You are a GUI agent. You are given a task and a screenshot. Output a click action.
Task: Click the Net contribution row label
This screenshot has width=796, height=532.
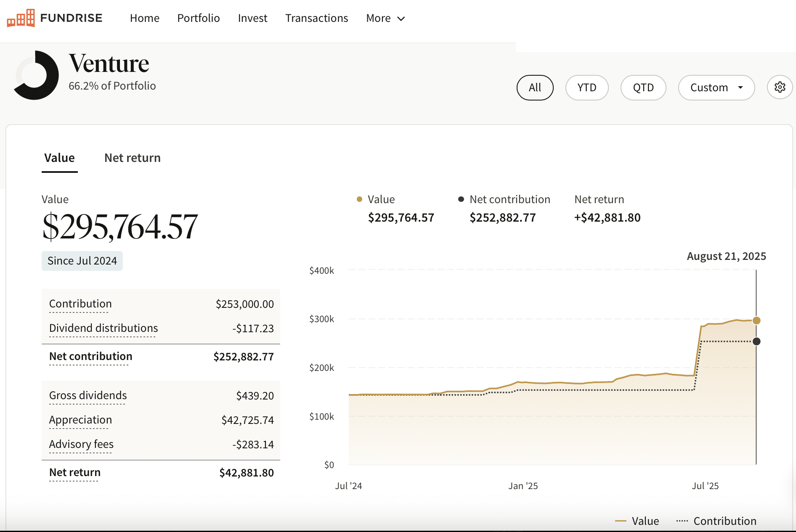[90, 356]
